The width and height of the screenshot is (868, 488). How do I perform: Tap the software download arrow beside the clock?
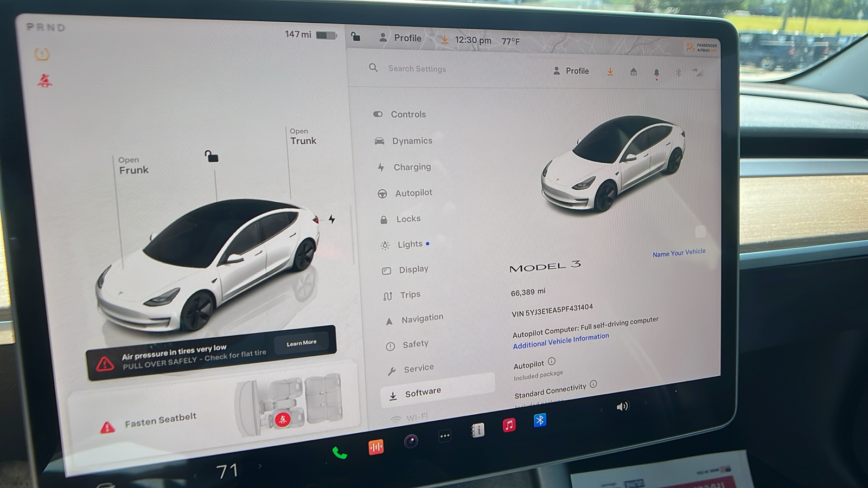click(x=444, y=40)
